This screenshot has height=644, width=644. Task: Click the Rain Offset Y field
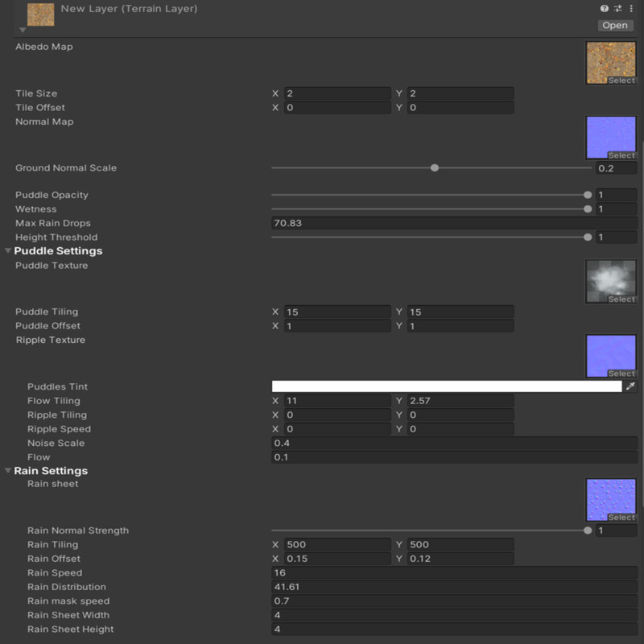[x=460, y=559]
